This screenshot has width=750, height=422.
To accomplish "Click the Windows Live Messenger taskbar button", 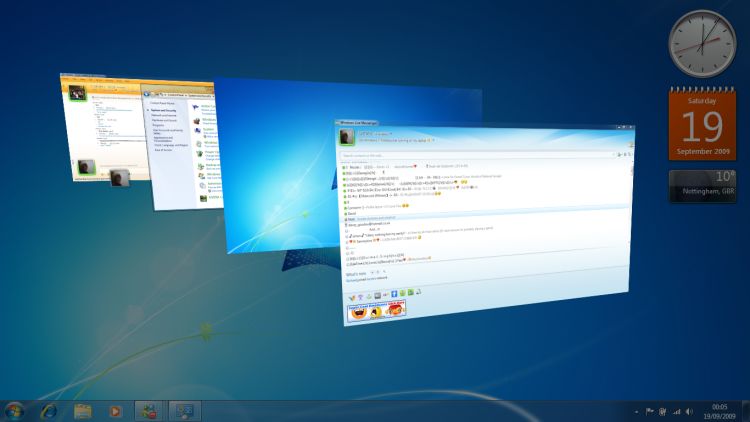I will [150, 410].
